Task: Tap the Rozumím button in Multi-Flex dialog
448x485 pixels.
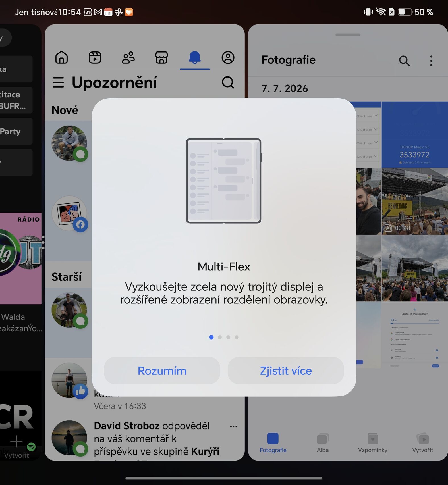Action: tap(162, 370)
